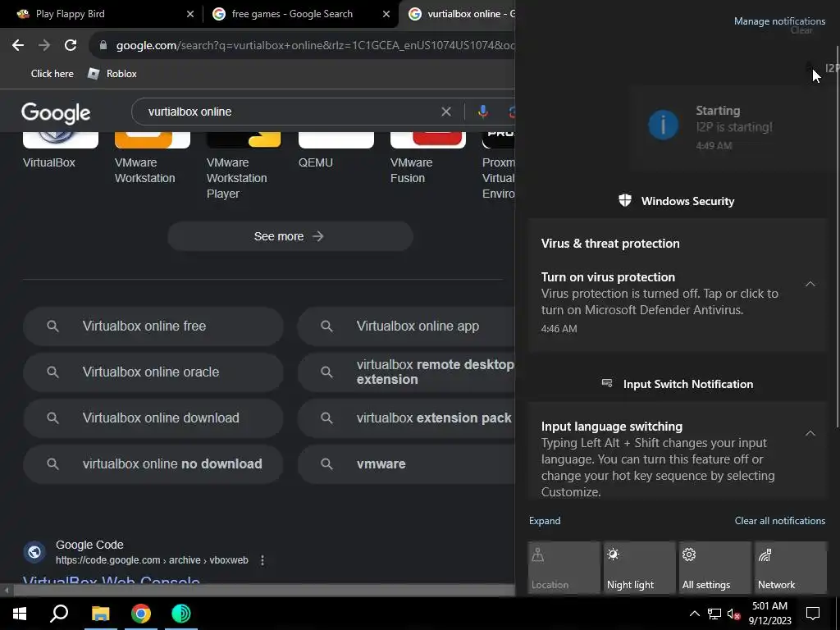Toggle the Location quick action
Image resolution: width=840 pixels, height=630 pixels.
point(564,568)
